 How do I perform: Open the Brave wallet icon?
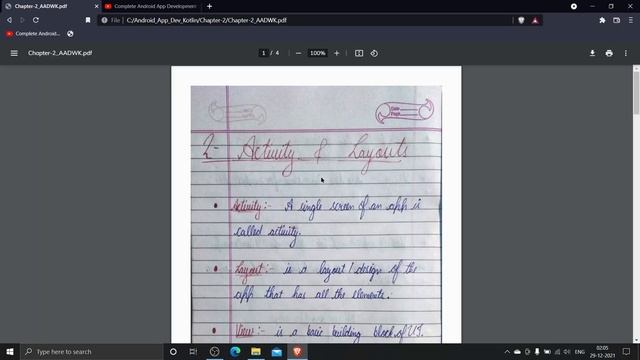coord(616,20)
